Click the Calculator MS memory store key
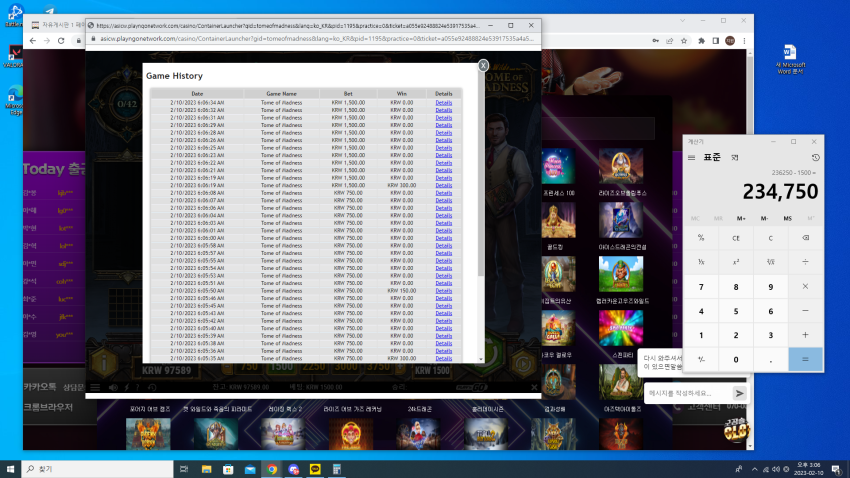 pos(787,218)
